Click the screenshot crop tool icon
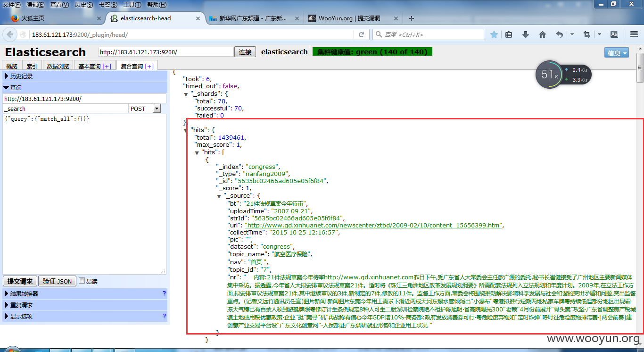The image size is (644, 352). coord(587,34)
